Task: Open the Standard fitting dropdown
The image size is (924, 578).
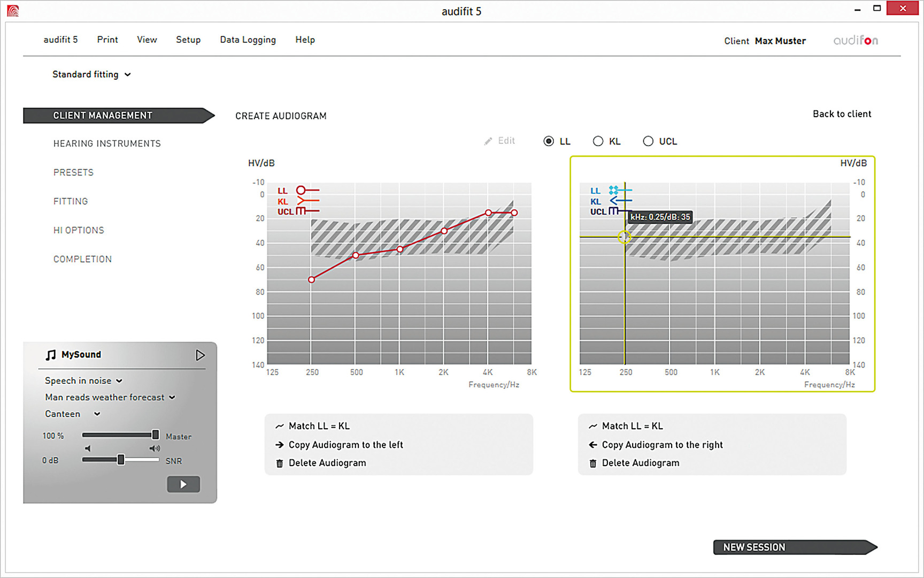Action: [91, 74]
